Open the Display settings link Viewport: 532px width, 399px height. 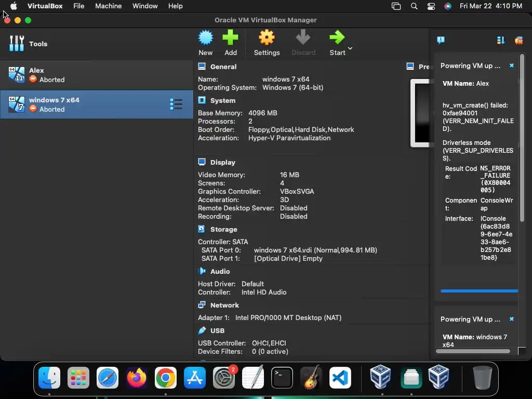222,162
